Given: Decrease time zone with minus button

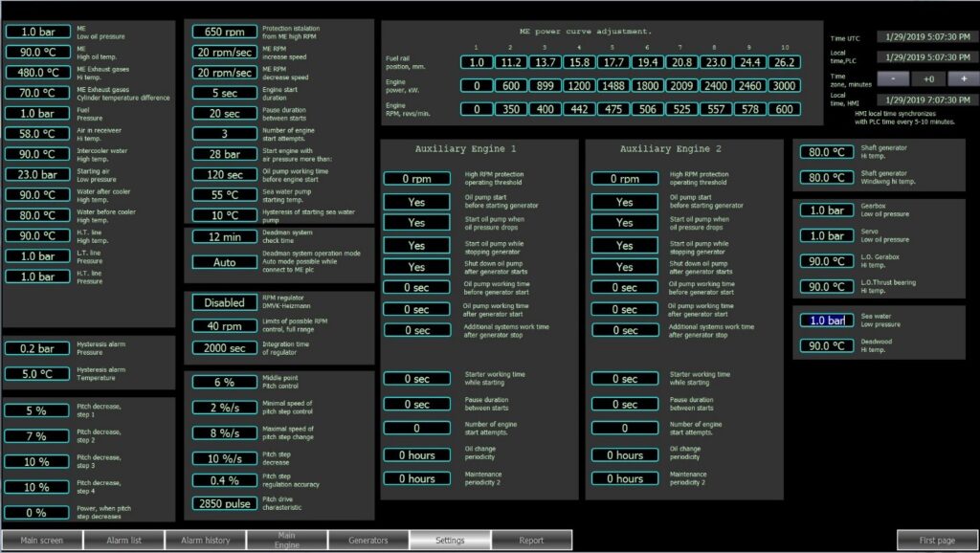Looking at the screenshot, I should (892, 78).
